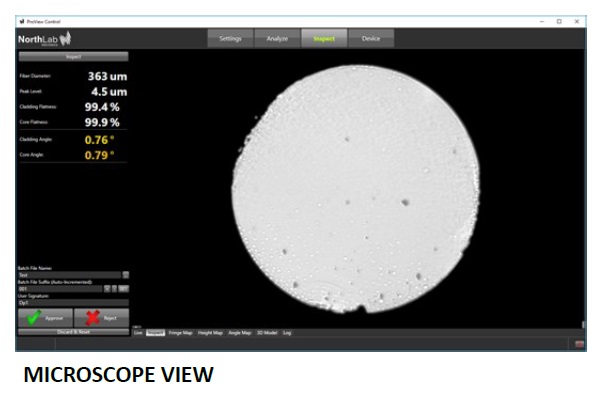The width and height of the screenshot is (611, 393).
Task: Click the NorthLab logo icon
Action: (65, 39)
